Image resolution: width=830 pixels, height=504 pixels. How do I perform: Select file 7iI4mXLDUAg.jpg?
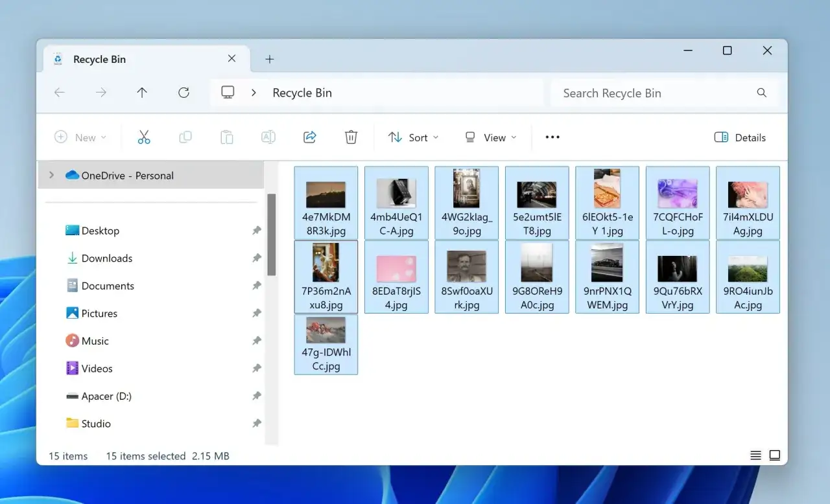[748, 203]
